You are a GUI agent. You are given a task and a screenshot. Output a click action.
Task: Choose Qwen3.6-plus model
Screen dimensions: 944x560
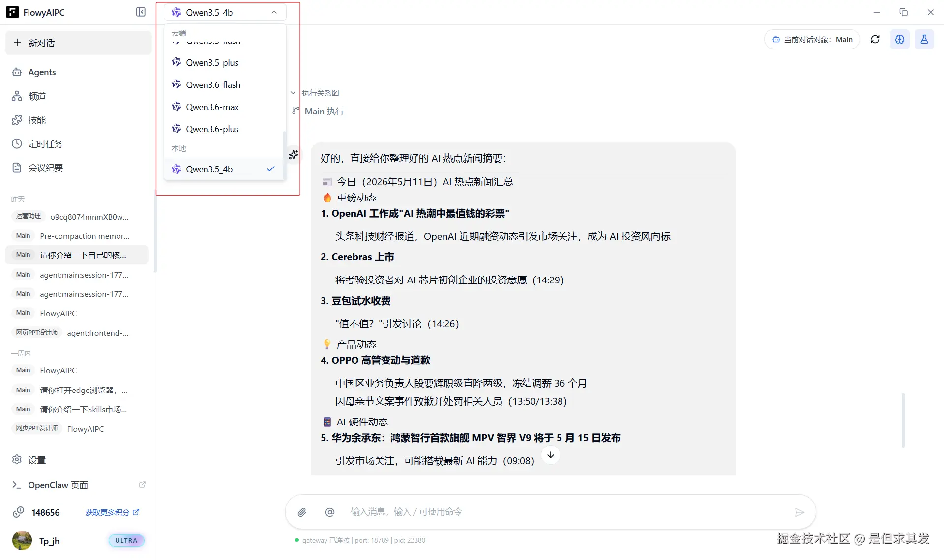pyautogui.click(x=224, y=129)
